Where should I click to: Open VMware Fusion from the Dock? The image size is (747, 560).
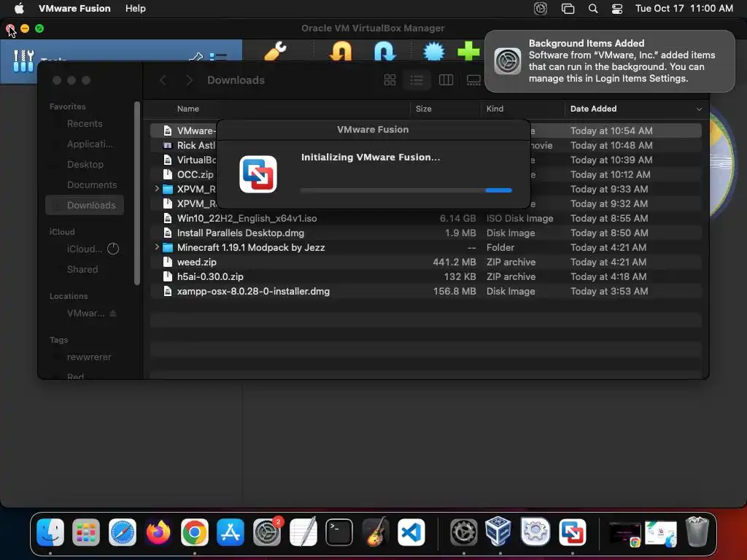tap(572, 532)
